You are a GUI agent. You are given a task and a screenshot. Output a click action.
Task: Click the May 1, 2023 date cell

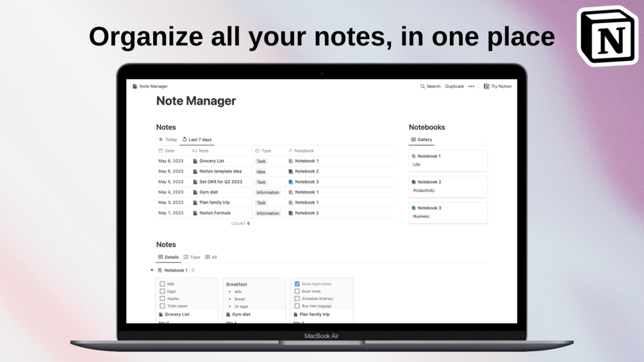171,213
